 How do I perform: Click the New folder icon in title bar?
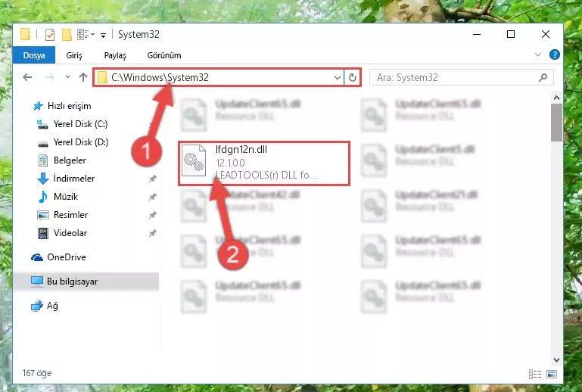(67, 35)
